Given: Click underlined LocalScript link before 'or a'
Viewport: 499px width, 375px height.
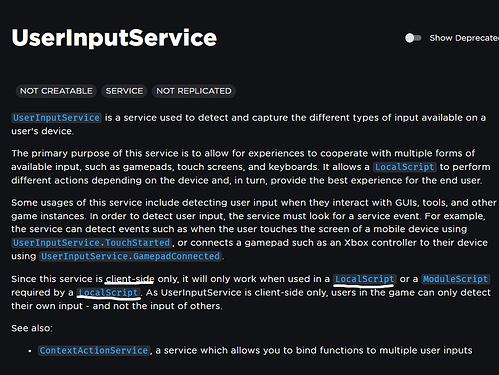Looking at the screenshot, I should [364, 279].
